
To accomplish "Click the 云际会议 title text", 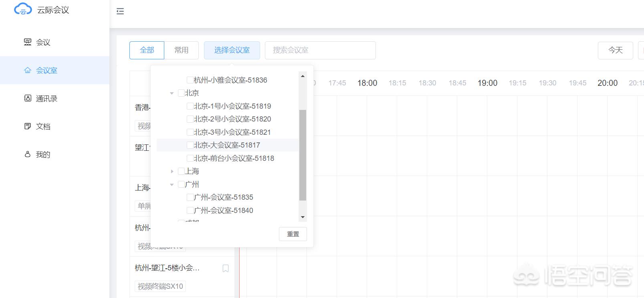I will point(53,10).
